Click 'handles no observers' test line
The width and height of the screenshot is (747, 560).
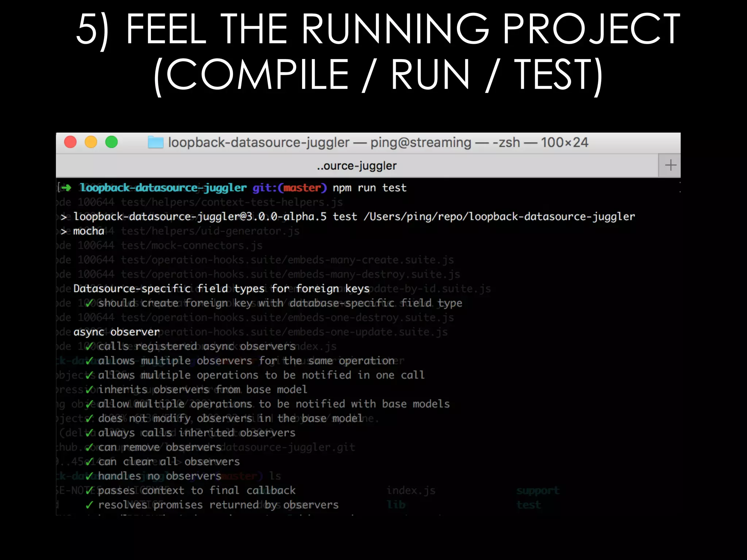tap(160, 476)
